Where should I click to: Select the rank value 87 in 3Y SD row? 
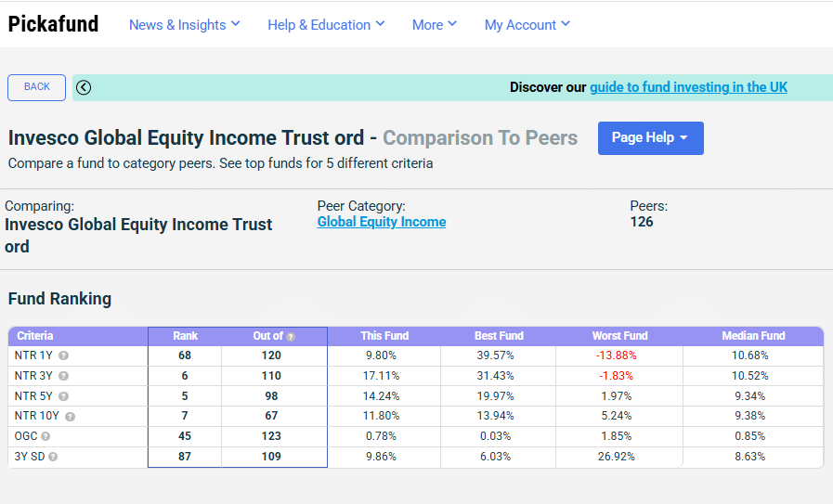click(185, 457)
